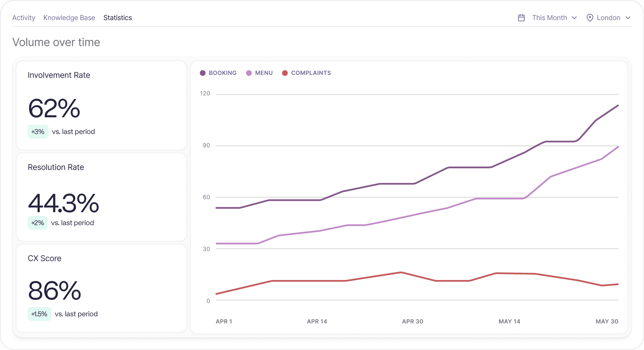The width and height of the screenshot is (644, 350).
Task: Open the This Month period selector
Action: click(549, 18)
